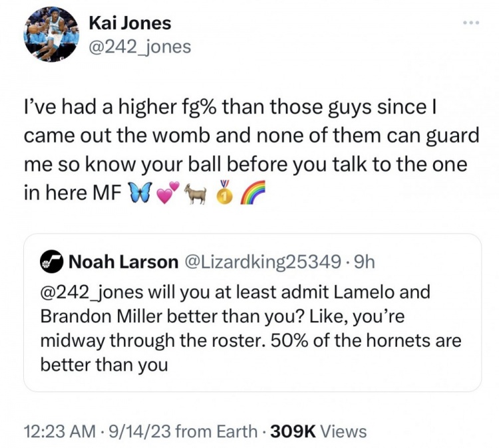Screen dimensions: 499x448
Task: Open the quoted tweet about Brandon Miller
Action: tap(252, 312)
